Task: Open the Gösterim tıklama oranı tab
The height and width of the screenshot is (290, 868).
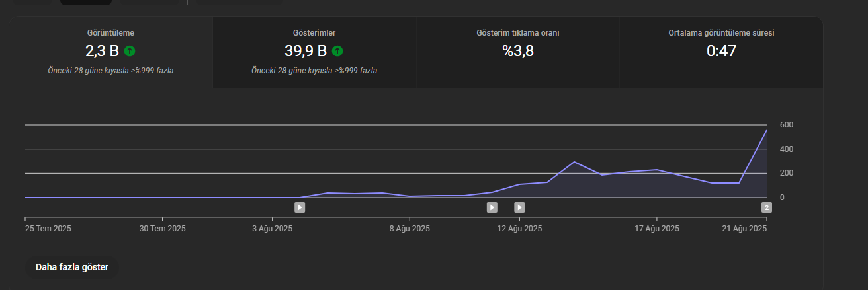Action: point(518,53)
